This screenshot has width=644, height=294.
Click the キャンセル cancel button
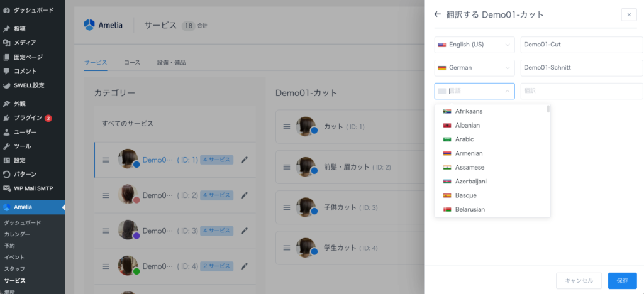[x=579, y=281]
